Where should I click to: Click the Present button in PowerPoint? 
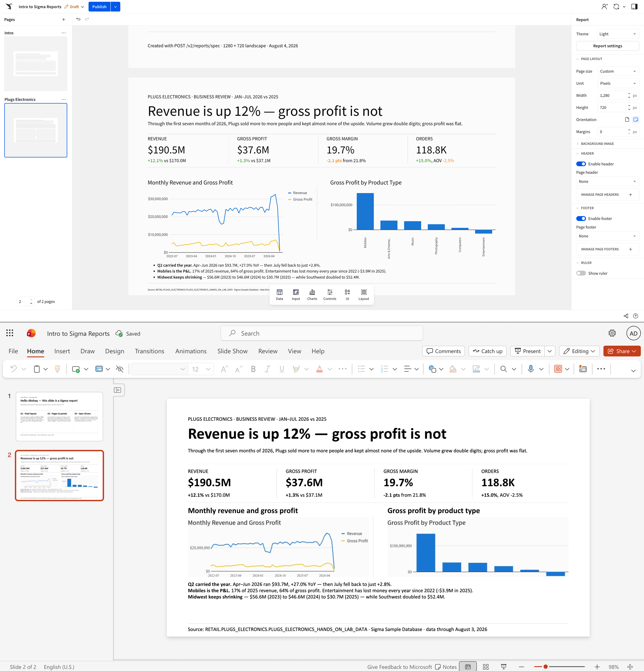point(528,351)
